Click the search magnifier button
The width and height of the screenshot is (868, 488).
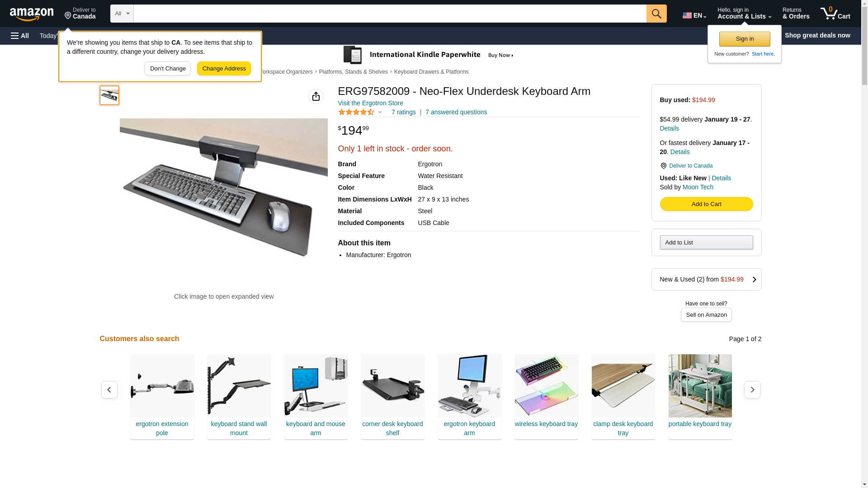tap(656, 14)
